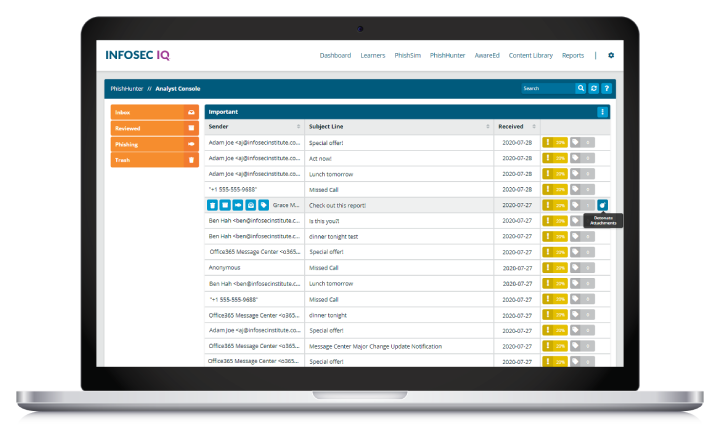The height and width of the screenshot is (428, 720).
Task: Type in the Search input field
Action: coord(547,88)
